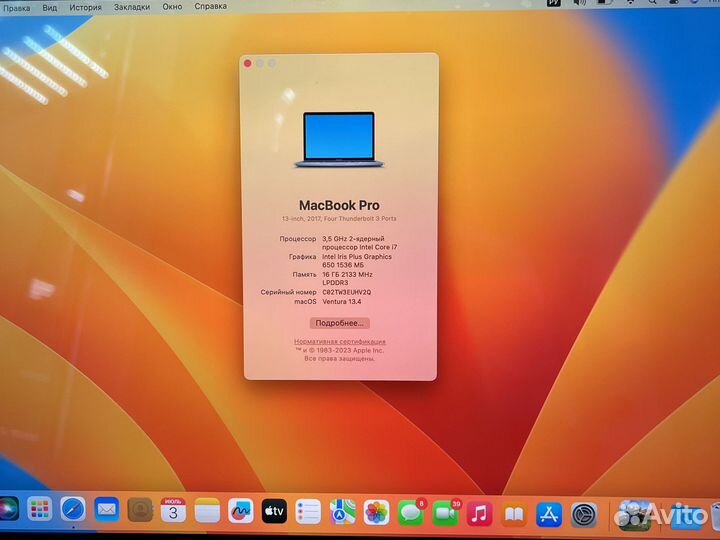Image resolution: width=720 pixels, height=540 pixels.
Task: Launch Music from the Dock
Action: (479, 514)
